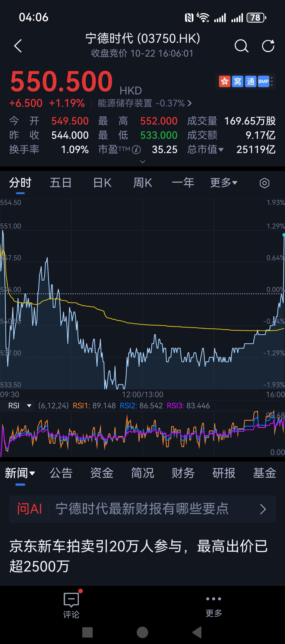Open the 简况 company profile tab
Image resolution: width=285 pixels, height=644 pixels.
pyautogui.click(x=143, y=473)
